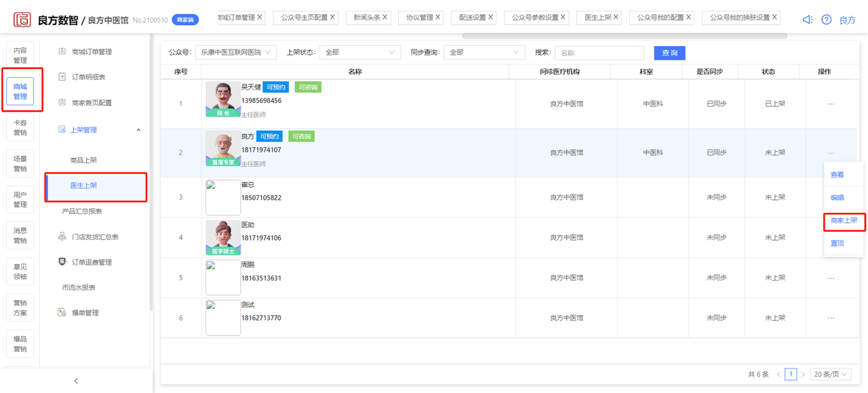Open the 同步查询 dropdown

click(x=485, y=52)
